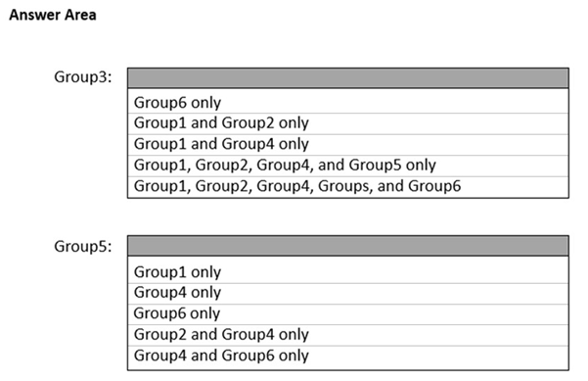Open the Group5 dropdown header
The width and height of the screenshot is (588, 381).
click(x=348, y=246)
